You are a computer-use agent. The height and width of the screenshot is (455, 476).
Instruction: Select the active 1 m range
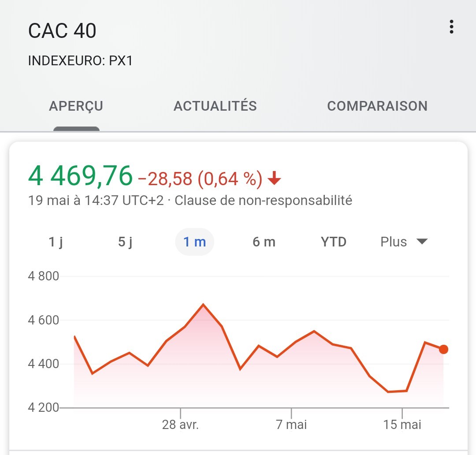coord(195,242)
